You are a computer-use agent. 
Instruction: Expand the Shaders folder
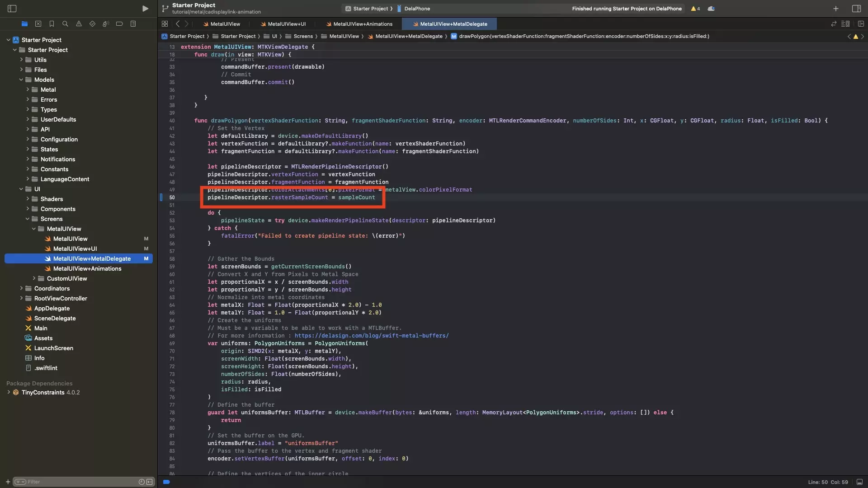click(x=27, y=199)
